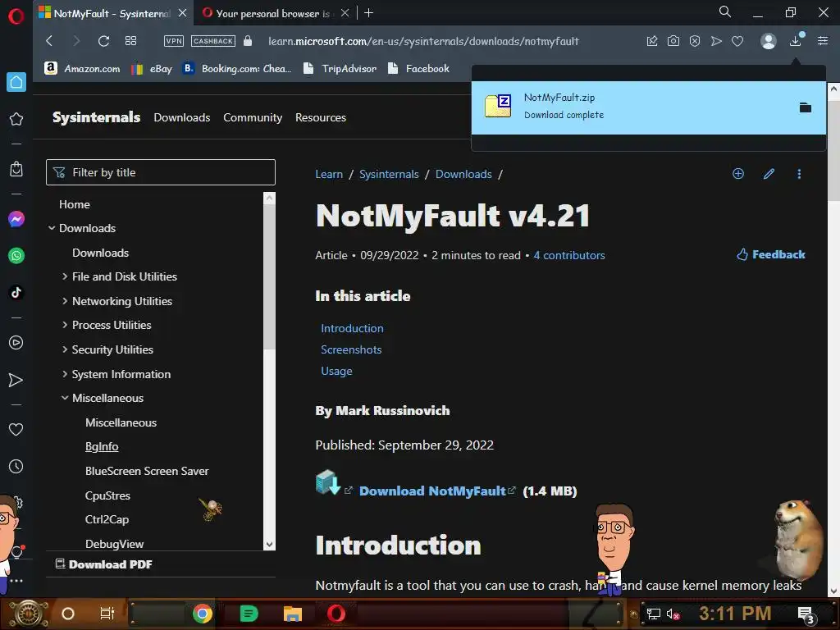Open toolbar send flow arrow icon
Viewport: 840px width, 630px height.
(x=716, y=41)
